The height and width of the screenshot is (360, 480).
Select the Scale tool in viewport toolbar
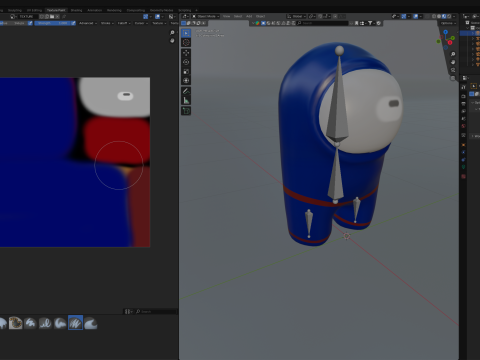(186, 71)
